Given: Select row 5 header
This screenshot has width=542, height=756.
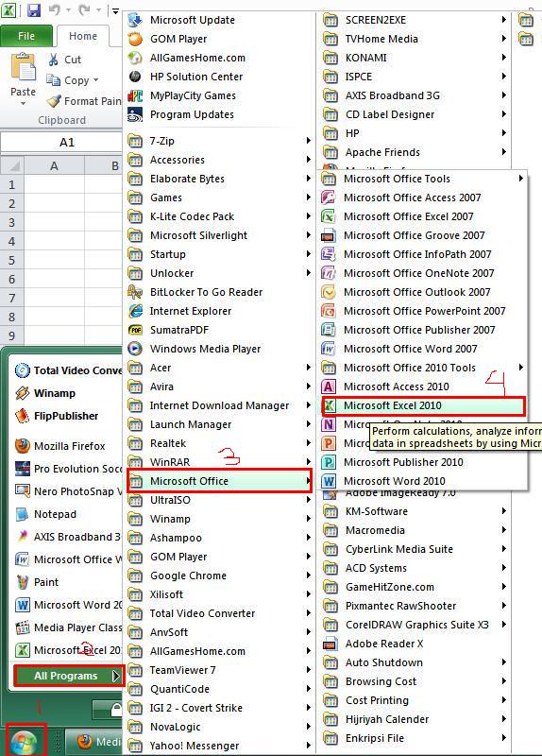Looking at the screenshot, I should click(x=12, y=261).
